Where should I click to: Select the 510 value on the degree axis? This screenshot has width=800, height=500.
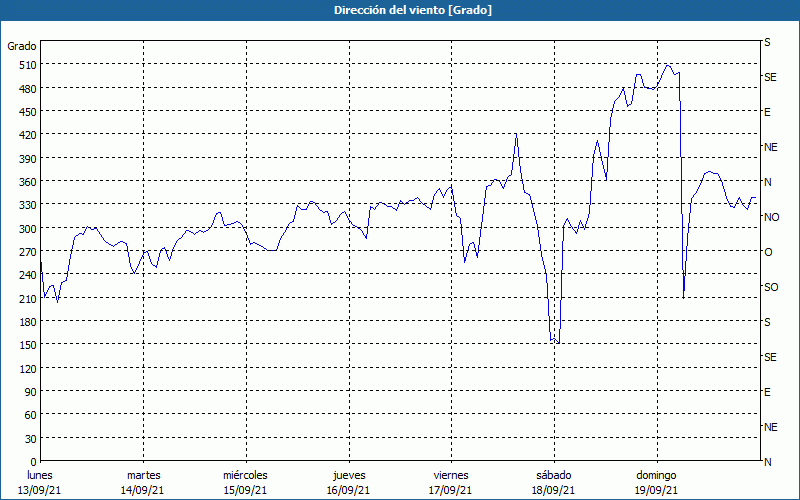tap(28, 65)
